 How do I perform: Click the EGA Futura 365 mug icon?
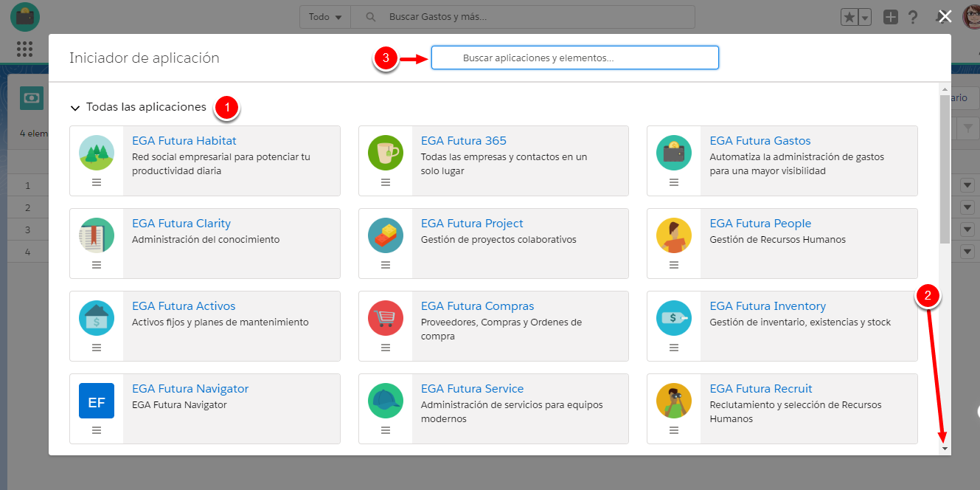[x=385, y=153]
